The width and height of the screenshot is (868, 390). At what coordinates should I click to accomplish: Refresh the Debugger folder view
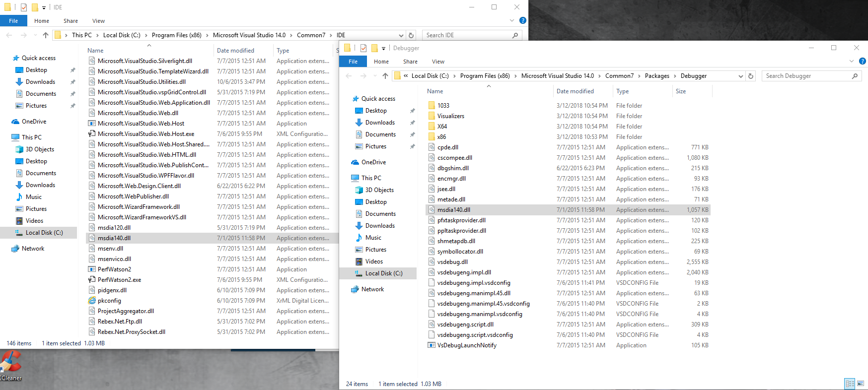[751, 76]
